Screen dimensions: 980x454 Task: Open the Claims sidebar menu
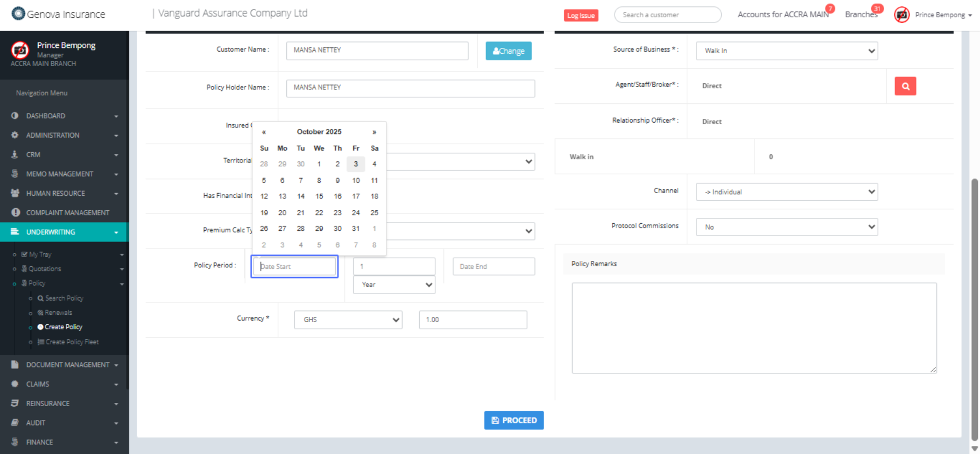64,384
